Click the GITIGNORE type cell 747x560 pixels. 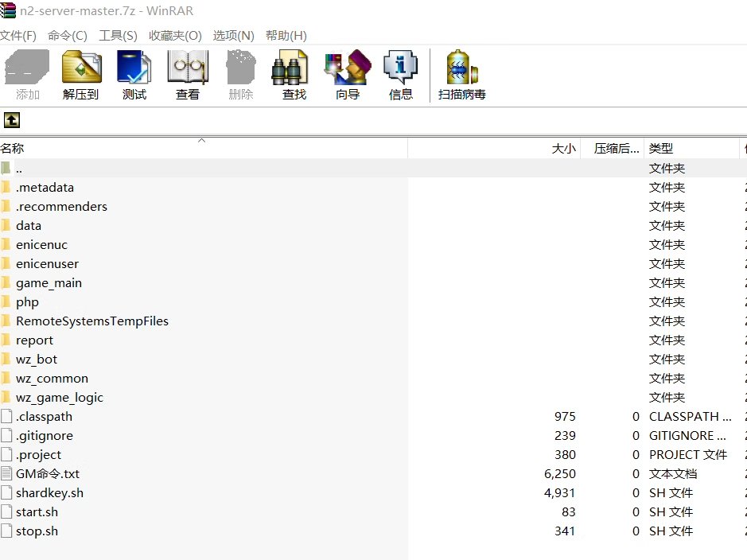point(687,436)
